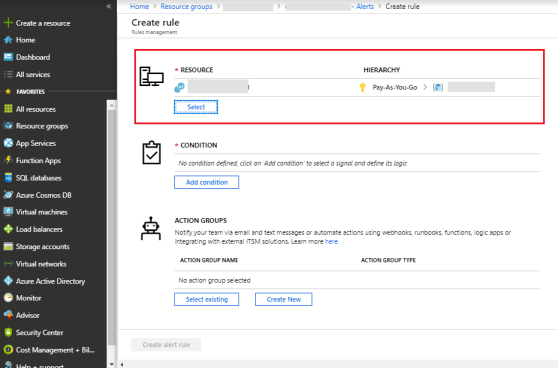
Task: Open Function Apps lightning icon
Action: point(8,160)
